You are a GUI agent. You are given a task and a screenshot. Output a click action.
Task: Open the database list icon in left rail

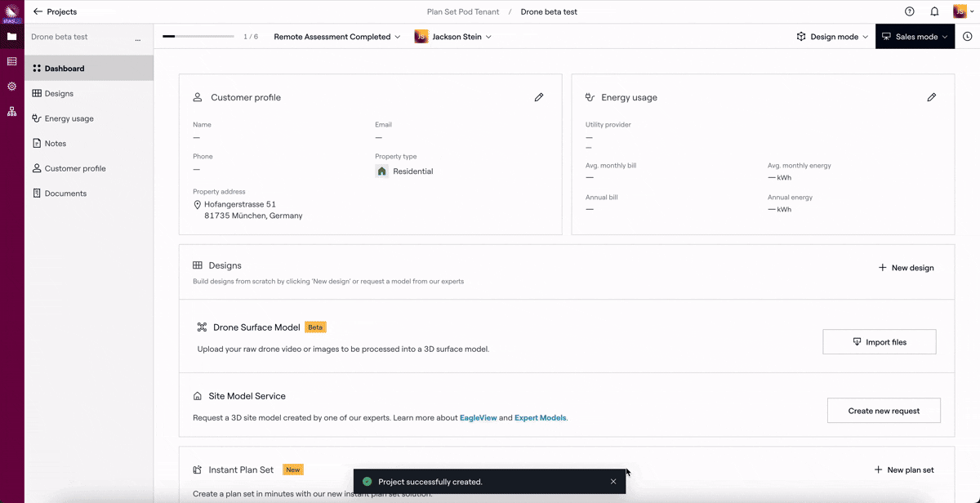11,61
